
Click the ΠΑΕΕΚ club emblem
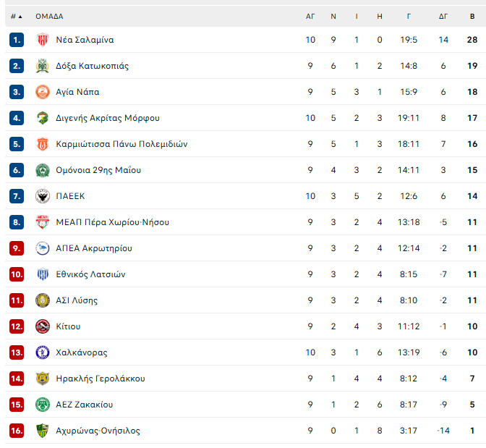tap(42, 196)
